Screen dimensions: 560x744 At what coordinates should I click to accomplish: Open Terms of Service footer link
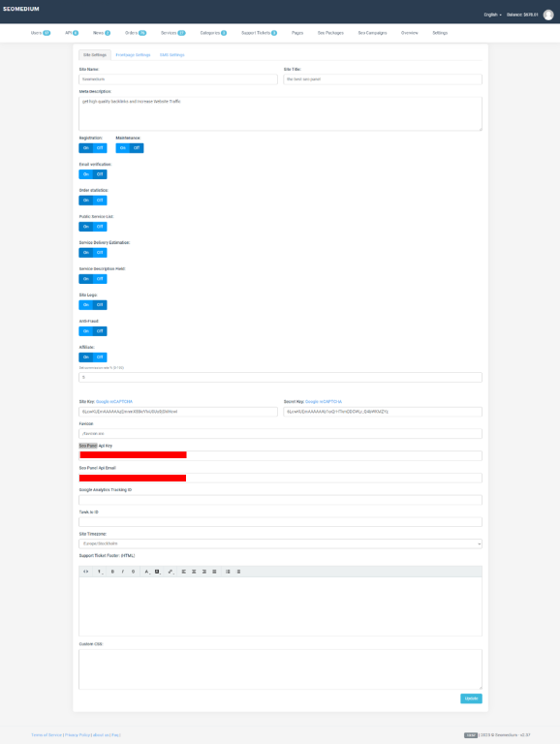(47, 735)
